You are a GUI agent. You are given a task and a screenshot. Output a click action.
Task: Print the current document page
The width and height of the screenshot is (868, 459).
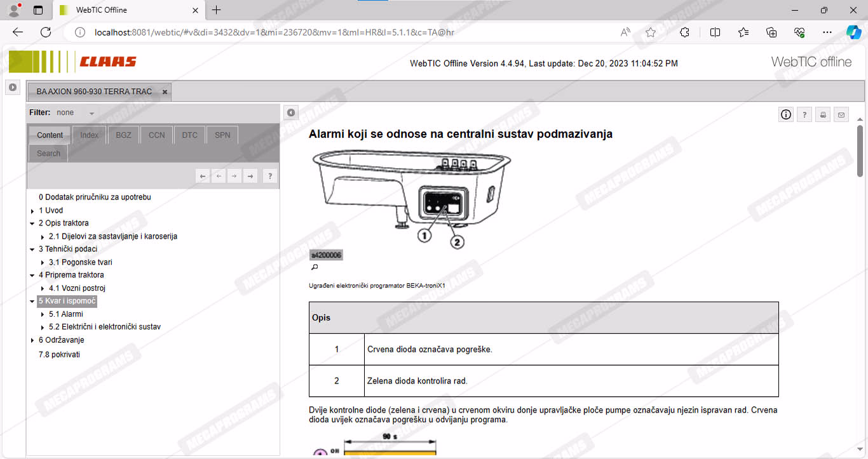click(x=823, y=115)
